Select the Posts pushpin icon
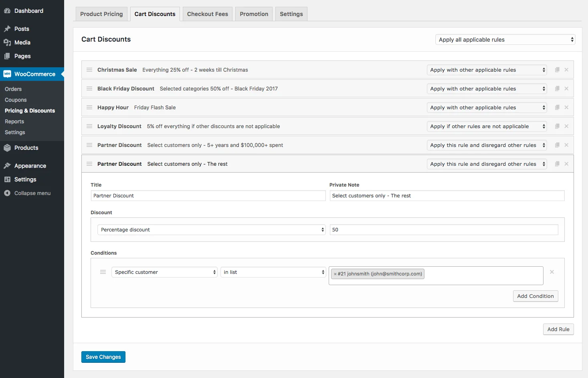 [8, 28]
